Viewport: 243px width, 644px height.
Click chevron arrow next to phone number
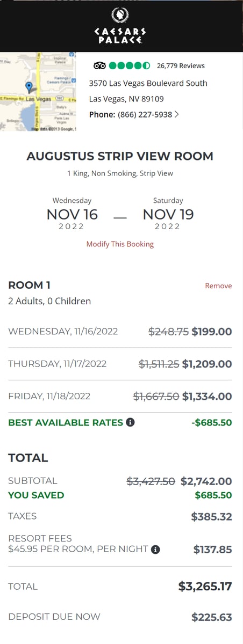click(177, 114)
